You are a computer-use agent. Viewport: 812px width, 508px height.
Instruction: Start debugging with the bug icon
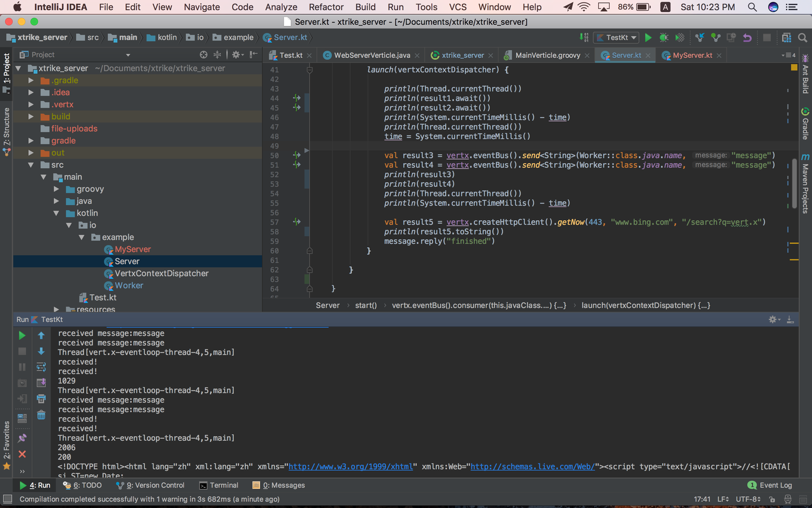(663, 37)
